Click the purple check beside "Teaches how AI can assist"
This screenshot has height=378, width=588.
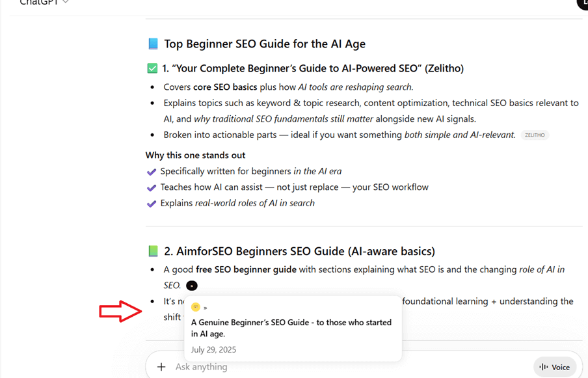point(152,187)
